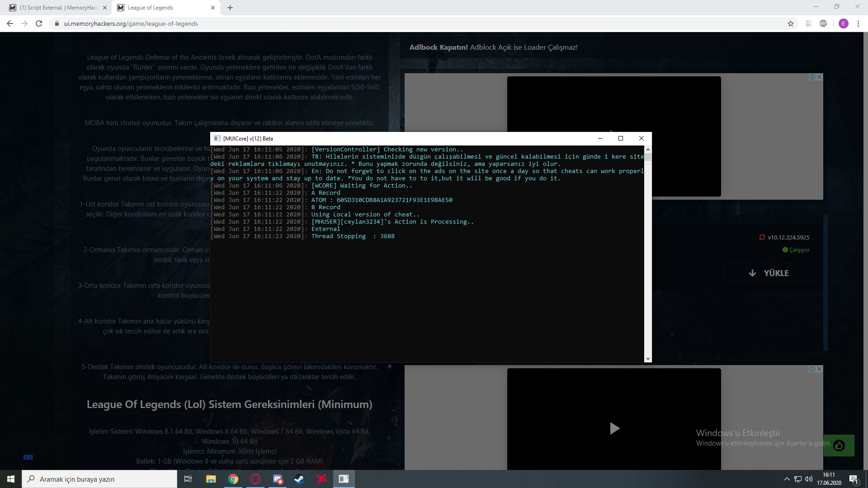Click the console scrollbar down arrow
868x488 pixels.
[648, 359]
